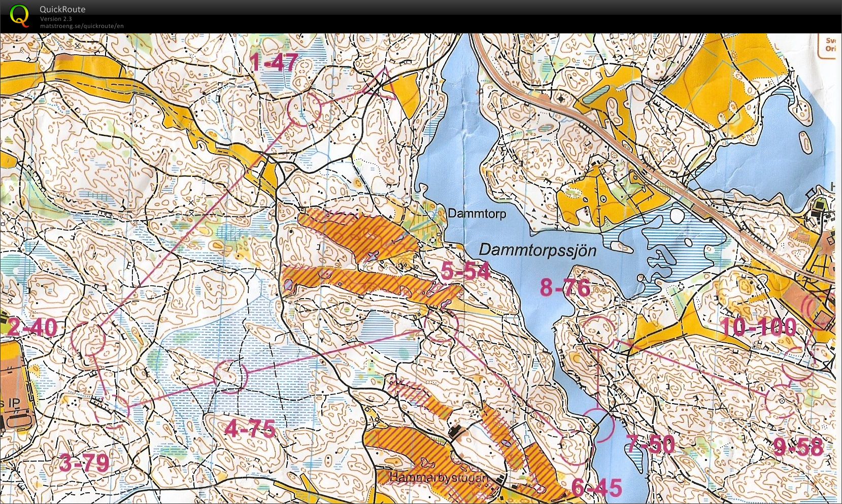842x504 pixels.
Task: Click control label 7-50
Action: click(650, 444)
